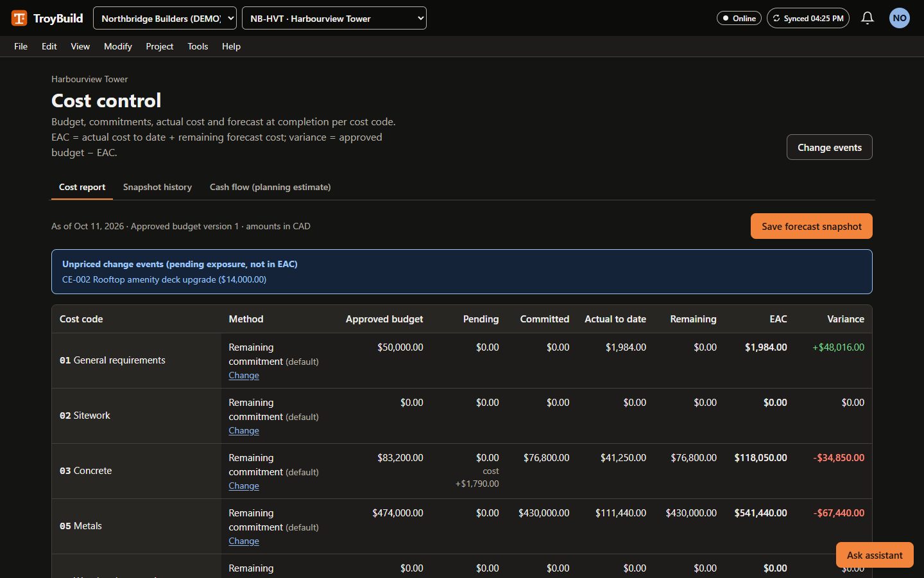Select the 03 Concrete row label
Image resolution: width=924 pixels, height=578 pixels.
coord(85,471)
